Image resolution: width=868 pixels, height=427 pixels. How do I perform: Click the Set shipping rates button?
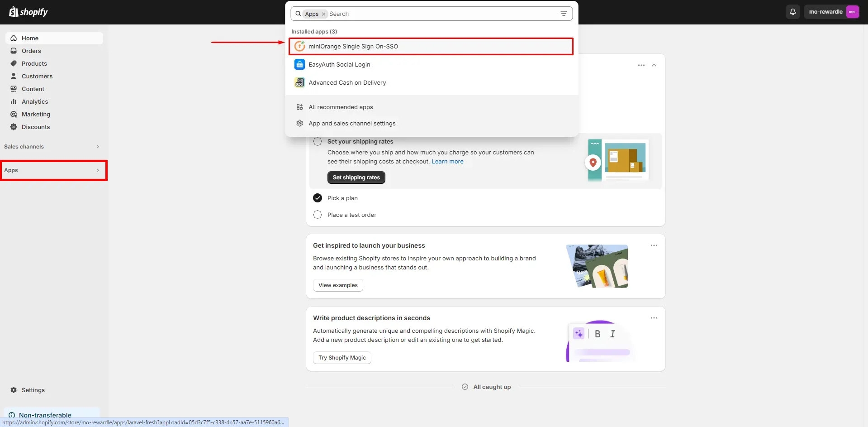356,178
